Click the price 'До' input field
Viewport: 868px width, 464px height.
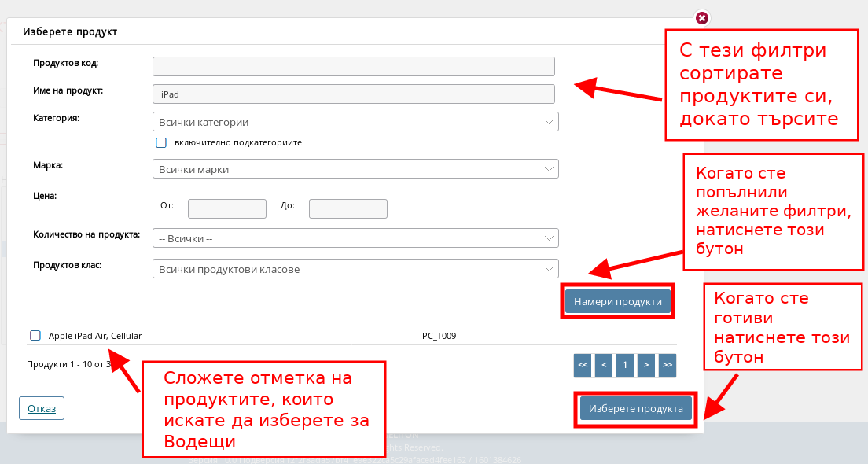point(348,208)
